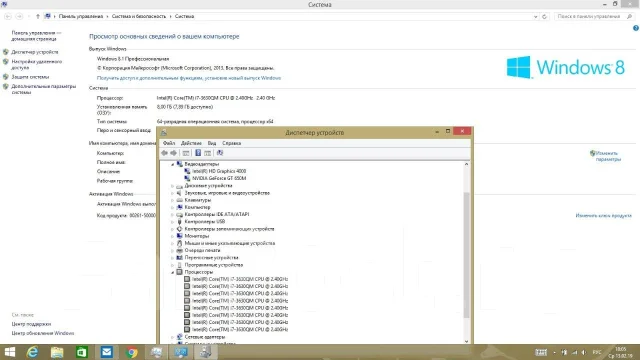The image size is (640, 360).
Task: Click scan for hardware changes toolbar icon
Action: tap(220, 153)
